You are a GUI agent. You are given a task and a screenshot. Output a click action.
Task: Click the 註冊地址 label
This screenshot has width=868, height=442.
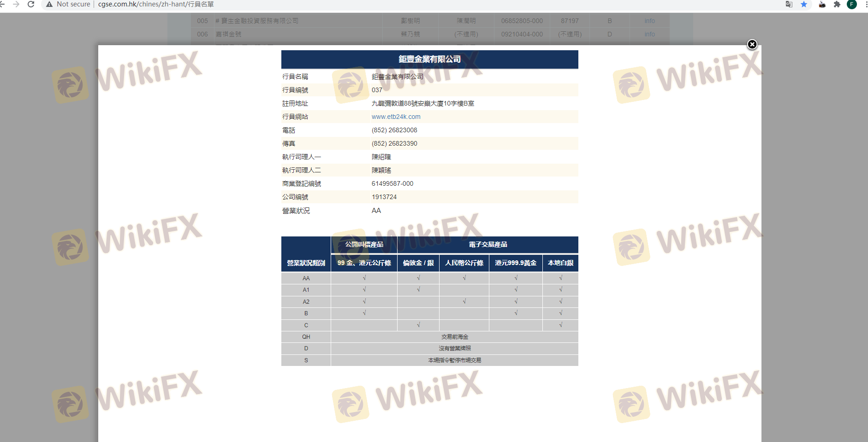tap(295, 103)
